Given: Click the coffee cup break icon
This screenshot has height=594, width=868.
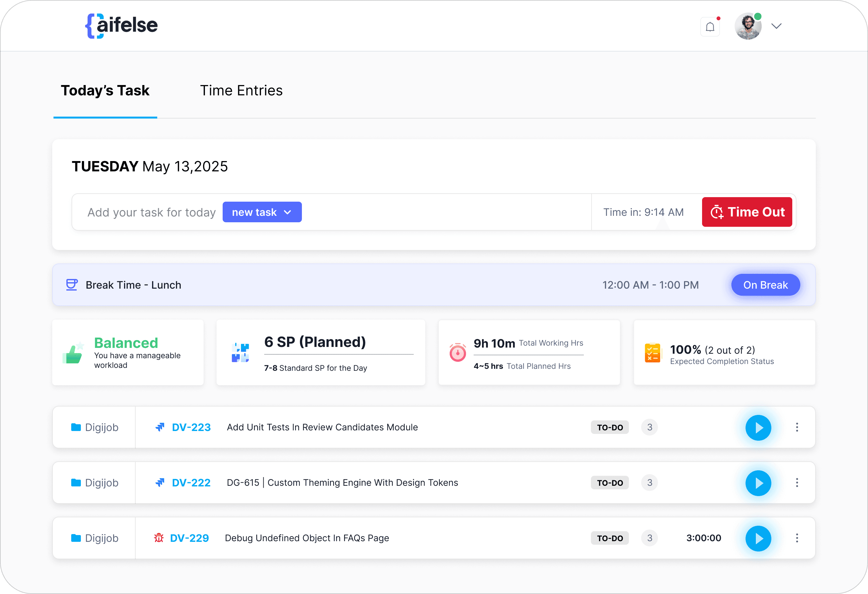Looking at the screenshot, I should (x=72, y=285).
